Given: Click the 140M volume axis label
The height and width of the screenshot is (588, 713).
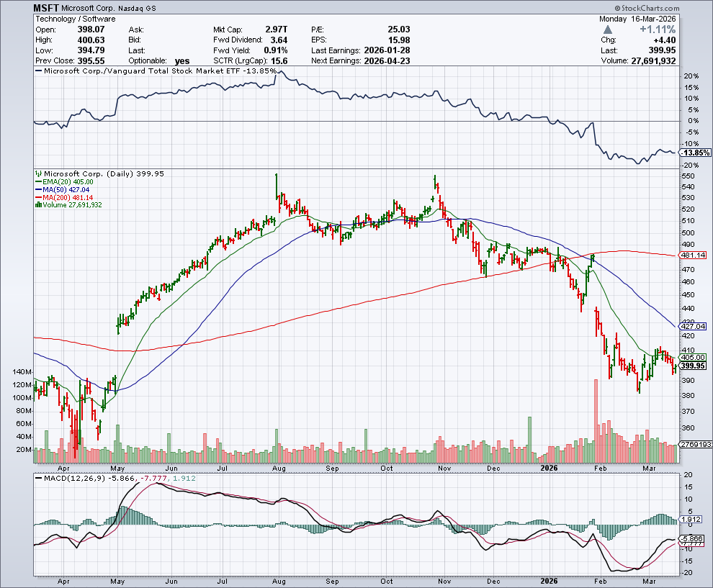Looking at the screenshot, I should pyautogui.click(x=22, y=371).
